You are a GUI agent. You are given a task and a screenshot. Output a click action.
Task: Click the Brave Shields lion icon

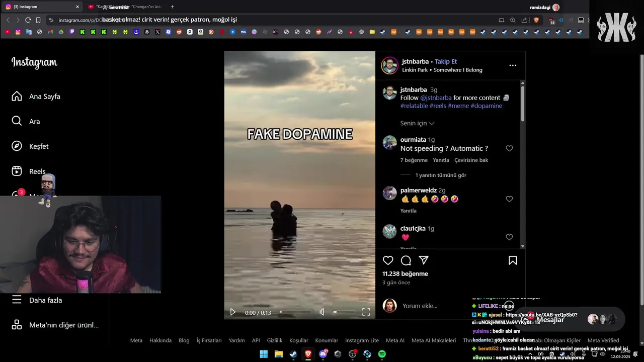pos(536,20)
